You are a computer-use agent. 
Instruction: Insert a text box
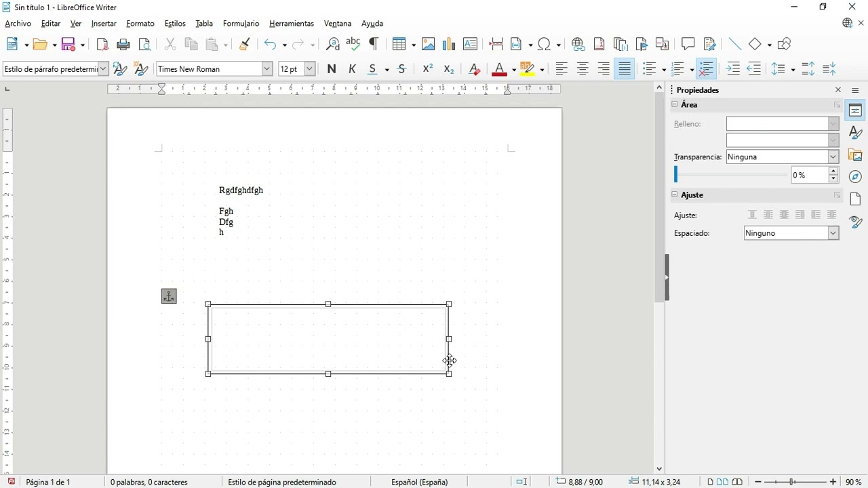click(x=470, y=45)
